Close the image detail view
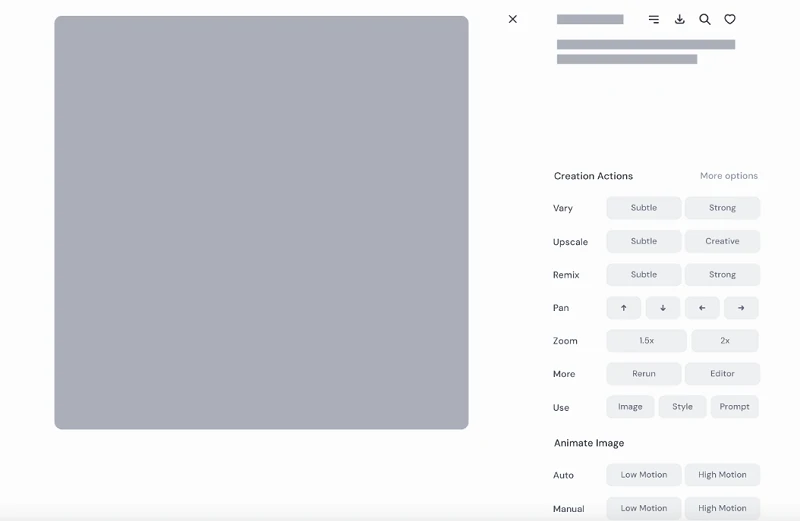 pyautogui.click(x=513, y=19)
